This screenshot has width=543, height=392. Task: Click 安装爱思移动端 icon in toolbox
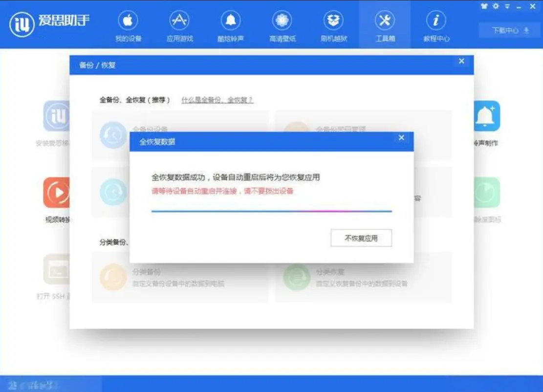coord(56,116)
